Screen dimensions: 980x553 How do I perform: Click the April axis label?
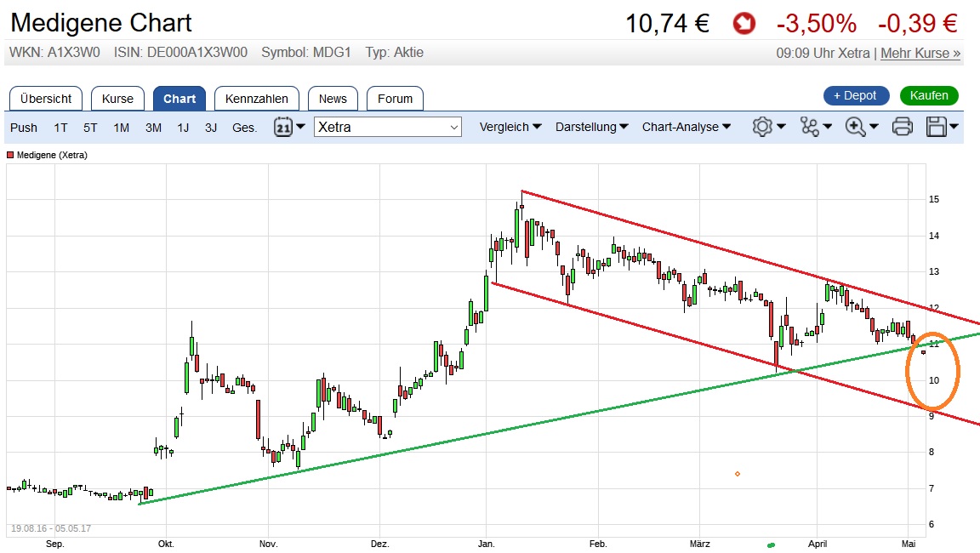tap(818, 544)
